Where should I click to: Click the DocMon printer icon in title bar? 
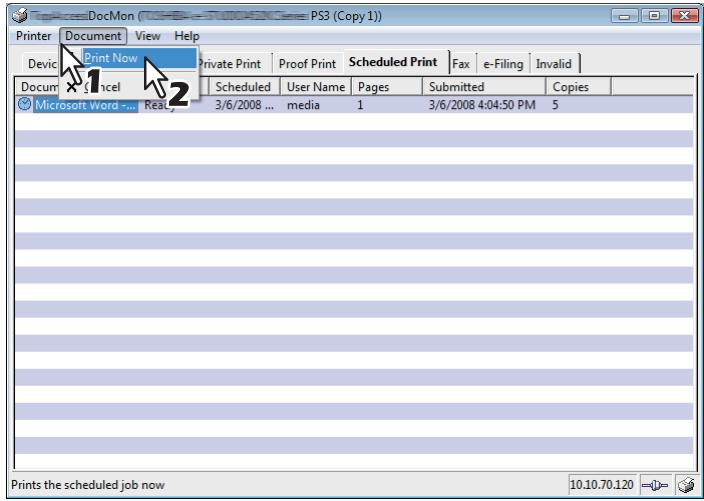(19, 16)
